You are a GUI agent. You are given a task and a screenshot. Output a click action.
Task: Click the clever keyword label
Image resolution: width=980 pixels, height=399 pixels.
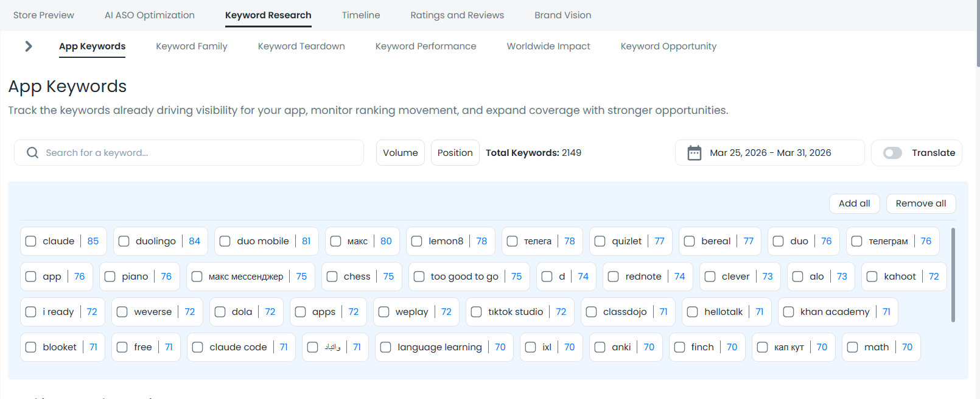tap(736, 277)
